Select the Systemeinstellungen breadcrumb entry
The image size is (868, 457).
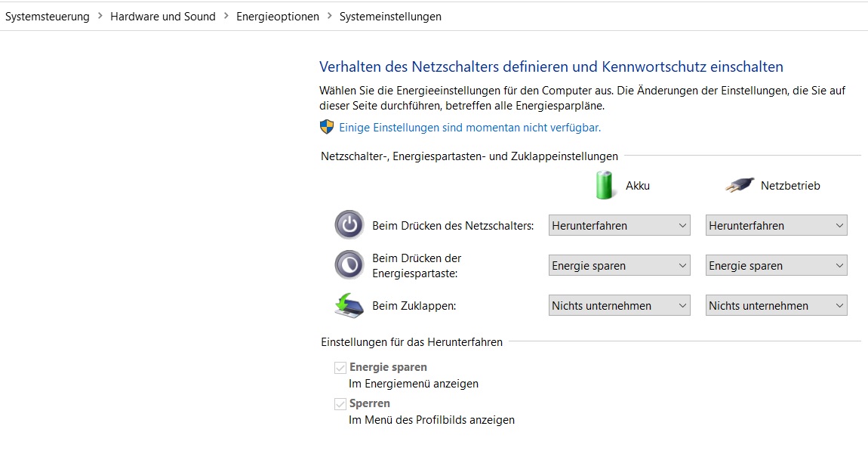(390, 15)
